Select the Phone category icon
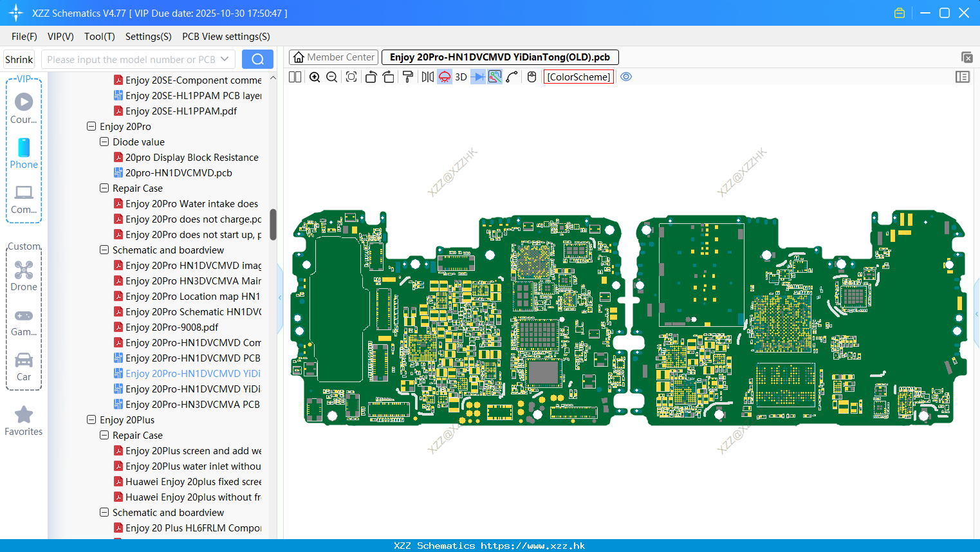 24,153
